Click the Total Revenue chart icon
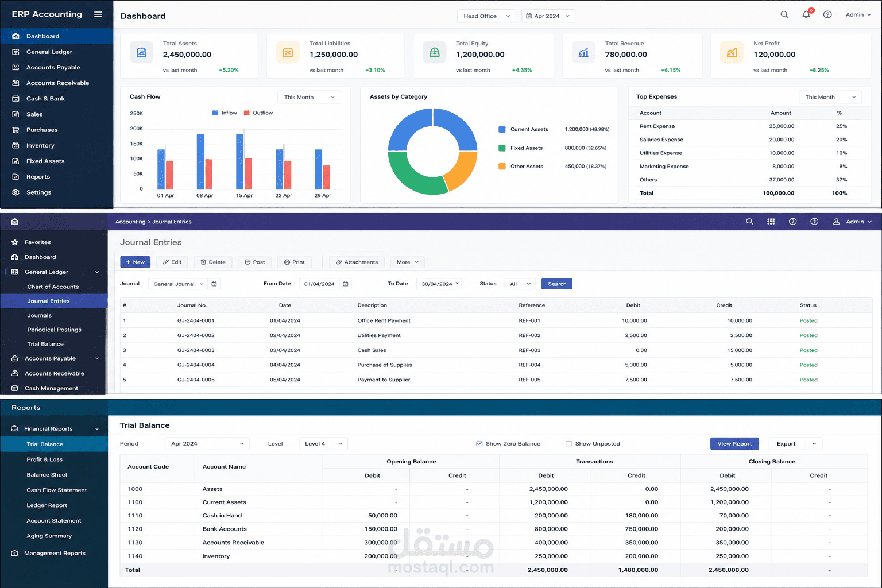This screenshot has width=882, height=588. (583, 53)
